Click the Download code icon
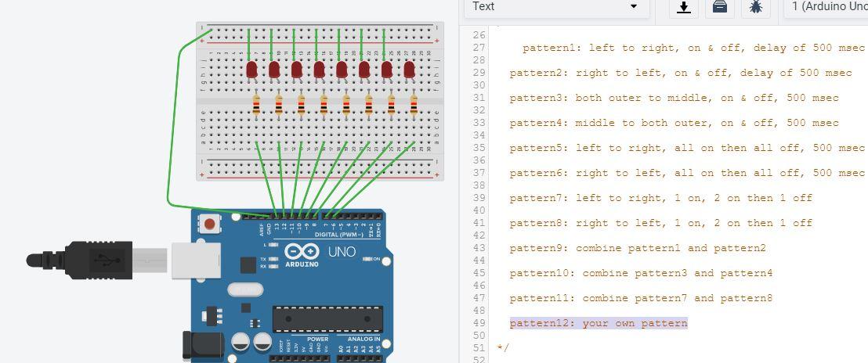 click(684, 7)
